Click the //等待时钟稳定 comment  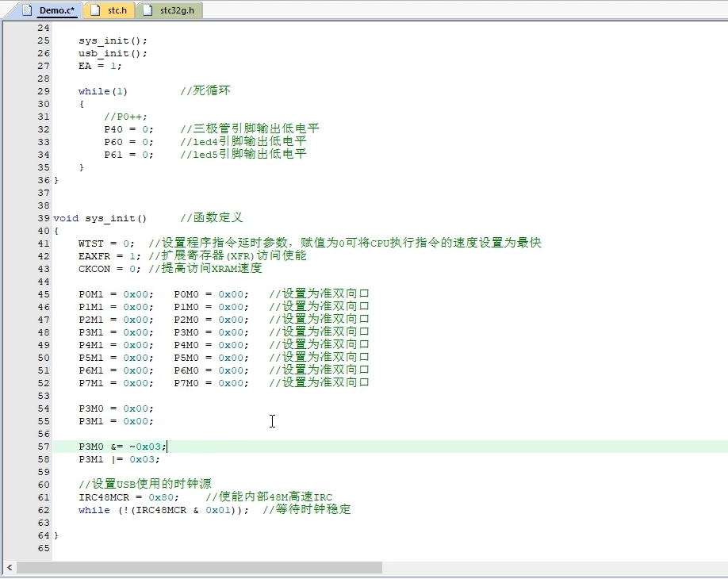307,509
